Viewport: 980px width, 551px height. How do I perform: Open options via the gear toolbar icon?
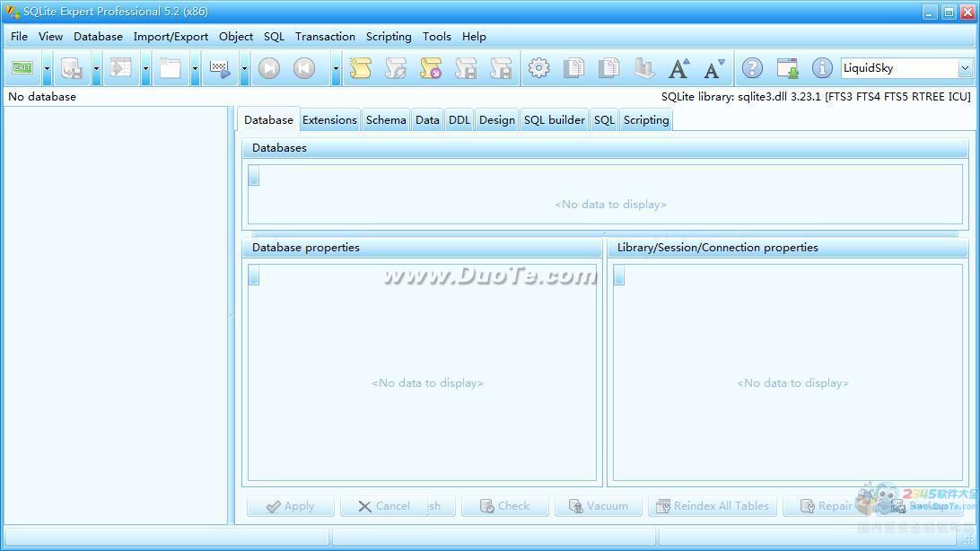[538, 68]
